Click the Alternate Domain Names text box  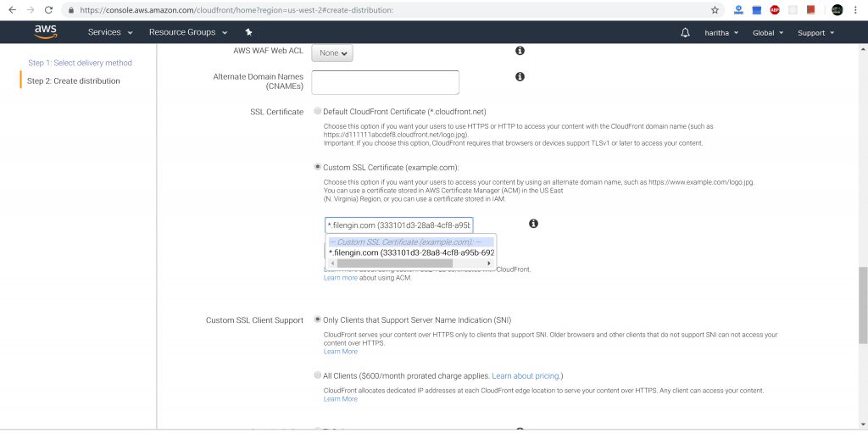(385, 82)
